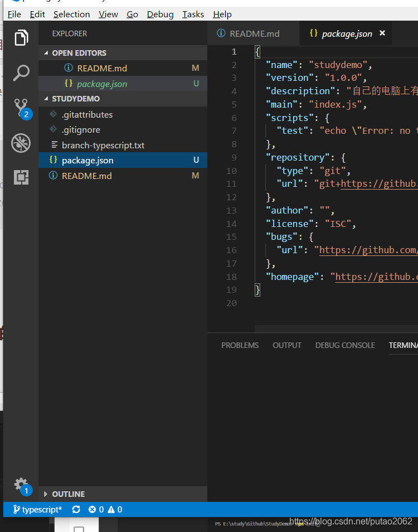This screenshot has width=418, height=532.
Task: Click the synchronize changes icon in status bar
Action: [x=76, y=509]
